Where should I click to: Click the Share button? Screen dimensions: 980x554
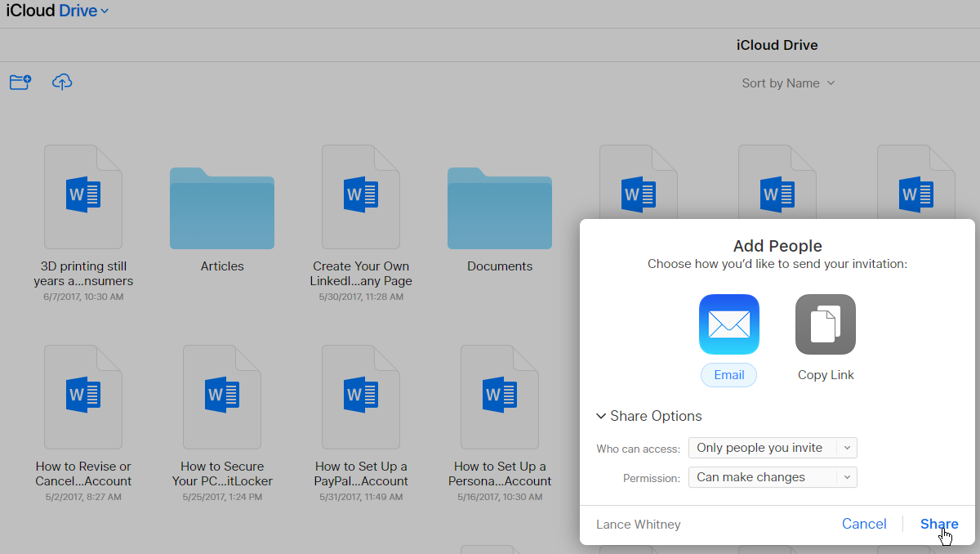(x=939, y=525)
